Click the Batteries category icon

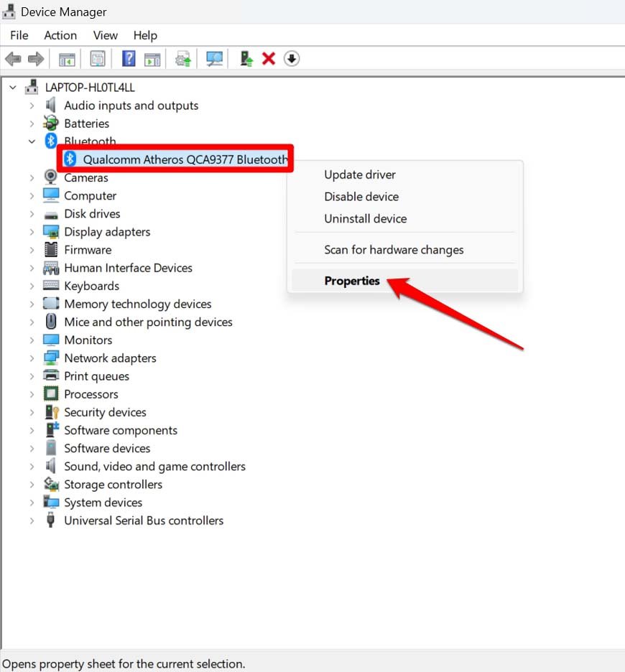click(x=50, y=123)
